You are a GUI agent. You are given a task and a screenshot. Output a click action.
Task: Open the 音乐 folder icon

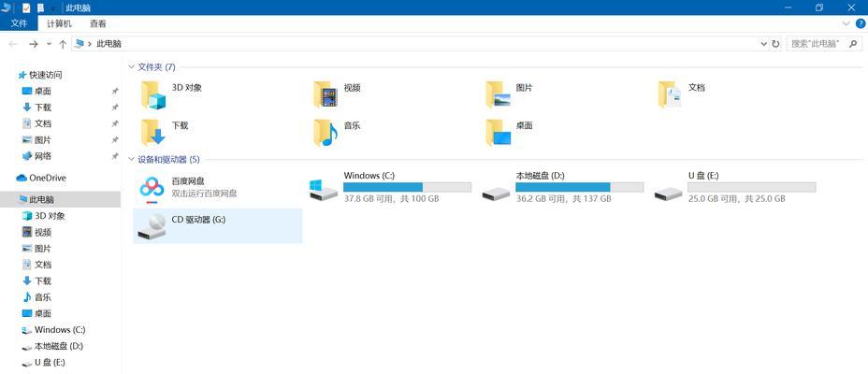pyautogui.click(x=325, y=133)
